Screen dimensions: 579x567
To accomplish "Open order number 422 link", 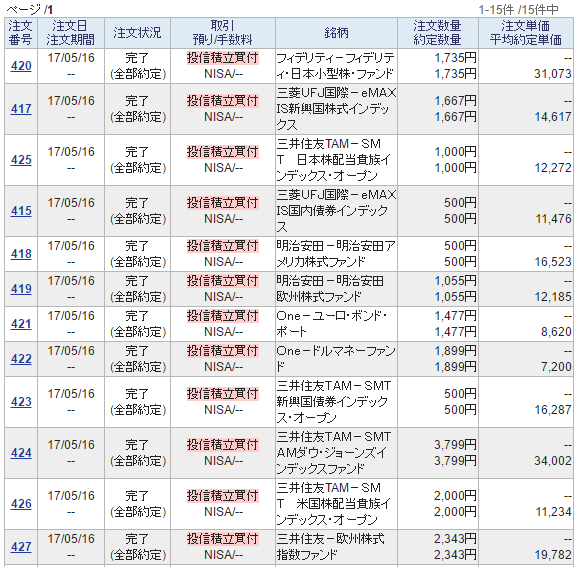I will point(21,359).
